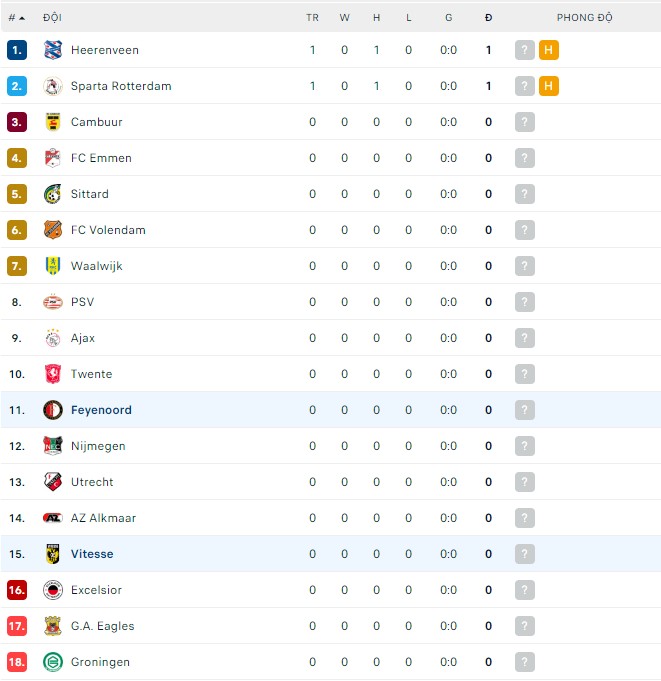Viewport: 661px width, 681px height.
Task: Click Heerenveen's orange H form badge
Action: click(x=548, y=50)
